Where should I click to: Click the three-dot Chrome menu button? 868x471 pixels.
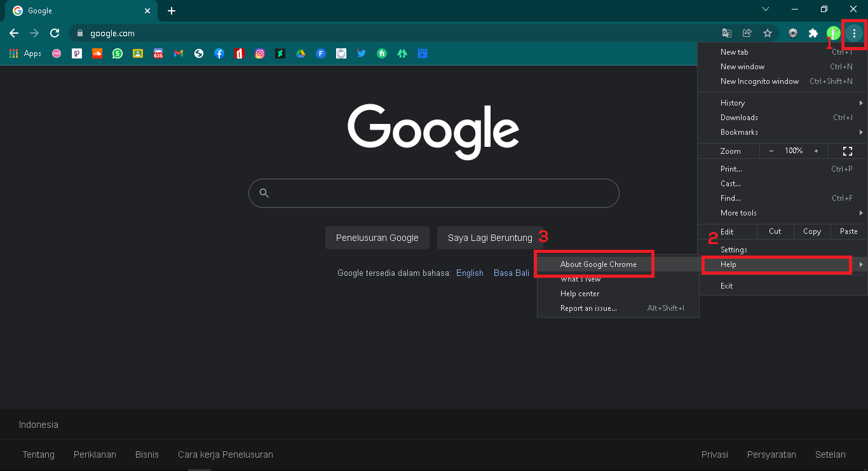coord(854,33)
